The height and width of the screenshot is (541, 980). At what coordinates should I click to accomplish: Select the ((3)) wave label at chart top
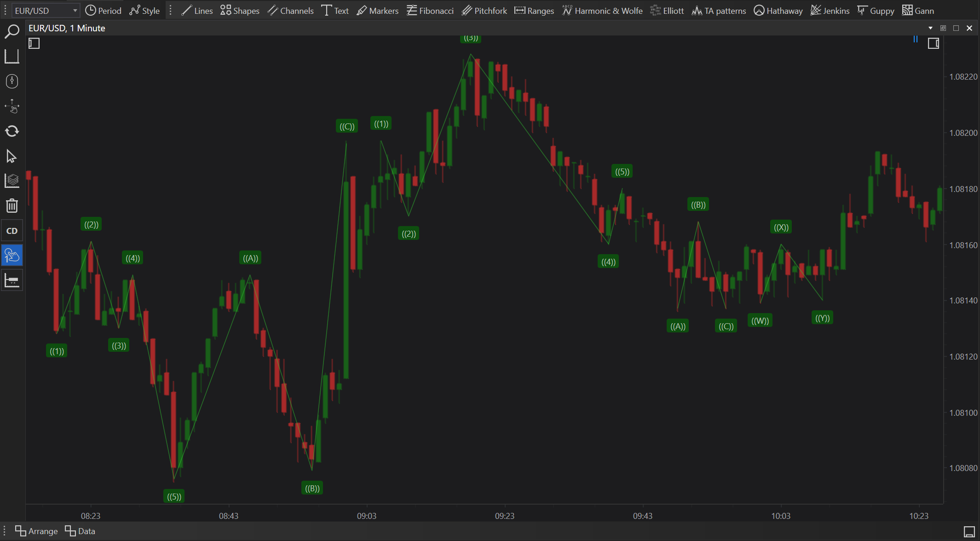(x=470, y=38)
